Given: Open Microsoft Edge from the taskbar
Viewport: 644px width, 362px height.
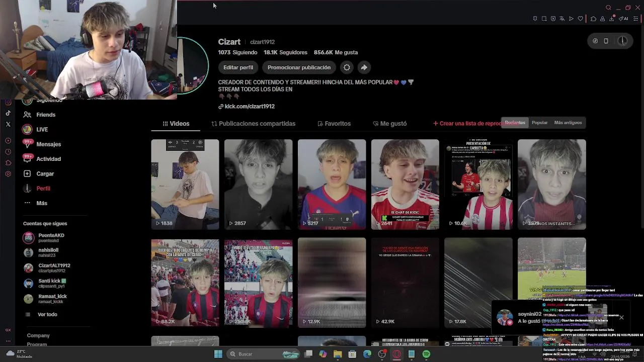Looking at the screenshot, I should (x=367, y=354).
